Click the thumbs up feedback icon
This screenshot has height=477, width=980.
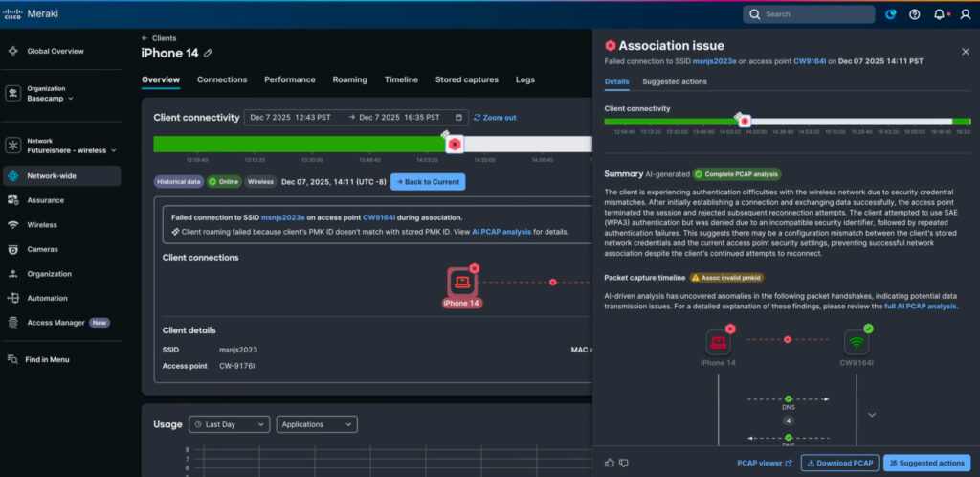pos(610,463)
